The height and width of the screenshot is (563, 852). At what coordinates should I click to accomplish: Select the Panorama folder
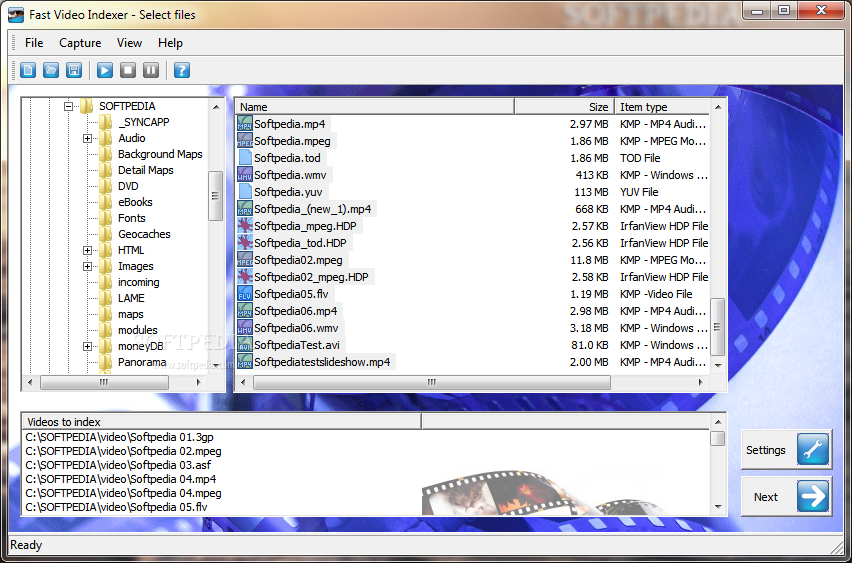coord(142,362)
